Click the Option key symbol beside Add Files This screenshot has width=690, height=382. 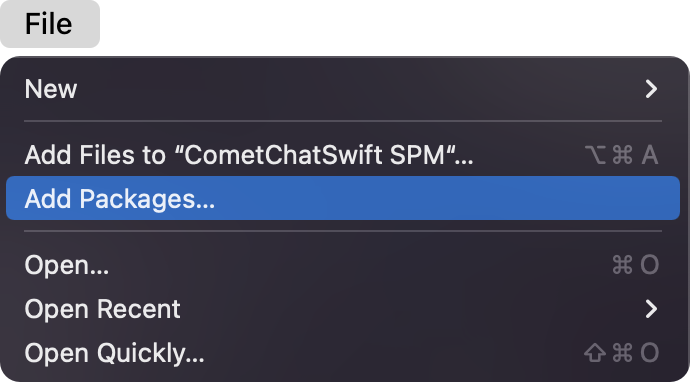point(595,155)
